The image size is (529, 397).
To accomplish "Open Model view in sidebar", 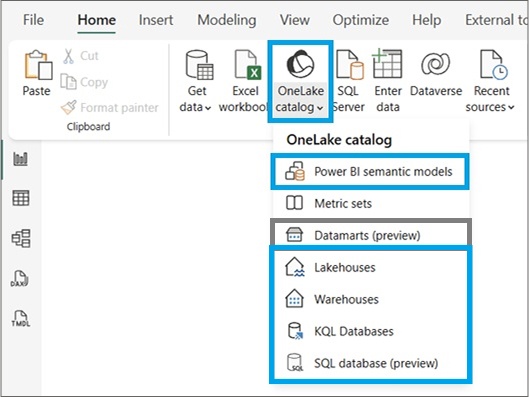I will [21, 238].
